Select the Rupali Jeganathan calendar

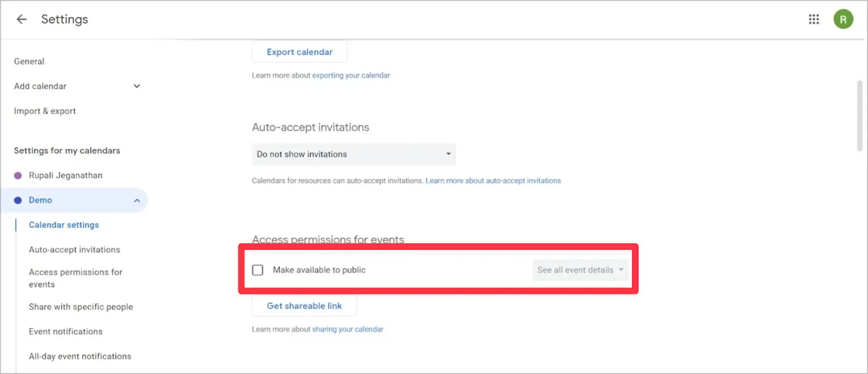(x=66, y=175)
